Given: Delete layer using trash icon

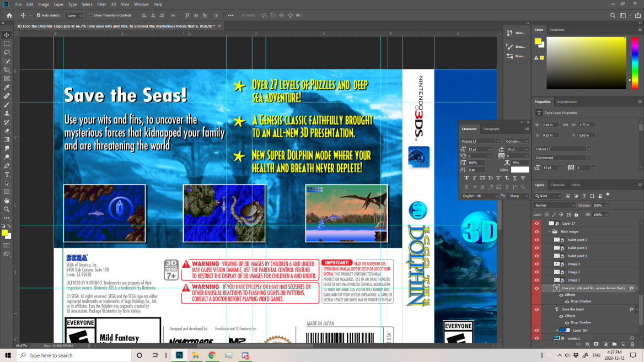Looking at the screenshot, I should click(632, 344).
